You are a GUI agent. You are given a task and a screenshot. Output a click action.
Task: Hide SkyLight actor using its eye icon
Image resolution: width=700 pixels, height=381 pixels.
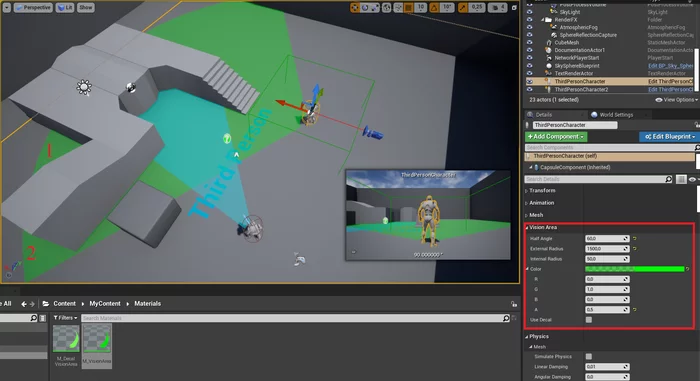coord(529,12)
